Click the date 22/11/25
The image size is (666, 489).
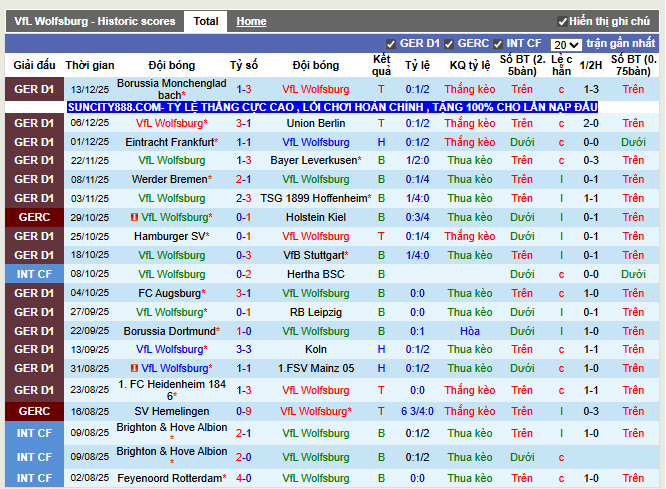click(x=90, y=160)
